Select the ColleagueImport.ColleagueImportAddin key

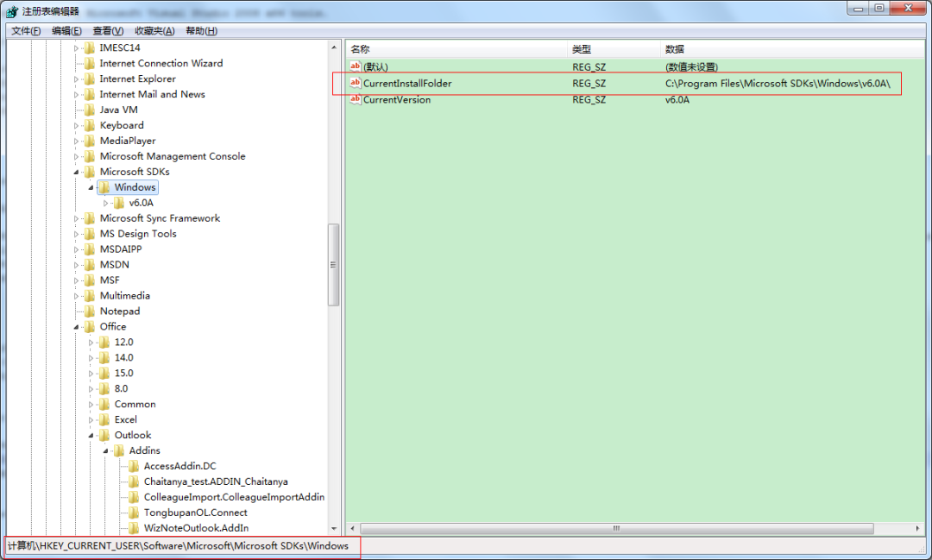tap(234, 497)
